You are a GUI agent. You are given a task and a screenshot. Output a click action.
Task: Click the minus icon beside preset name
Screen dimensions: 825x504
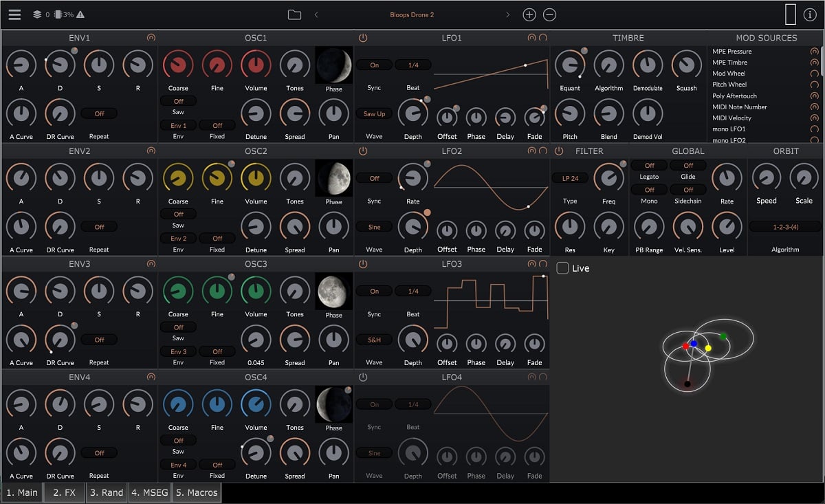coord(549,14)
